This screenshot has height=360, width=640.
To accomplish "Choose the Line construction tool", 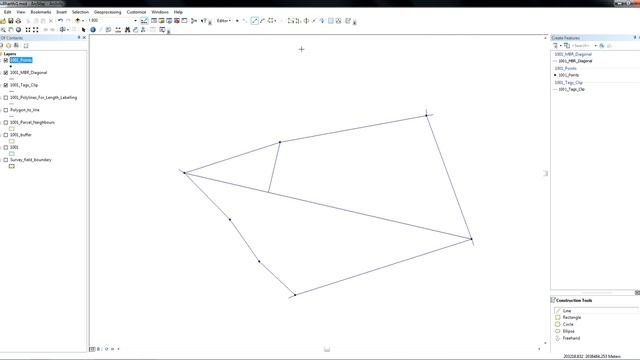I will pos(567,311).
